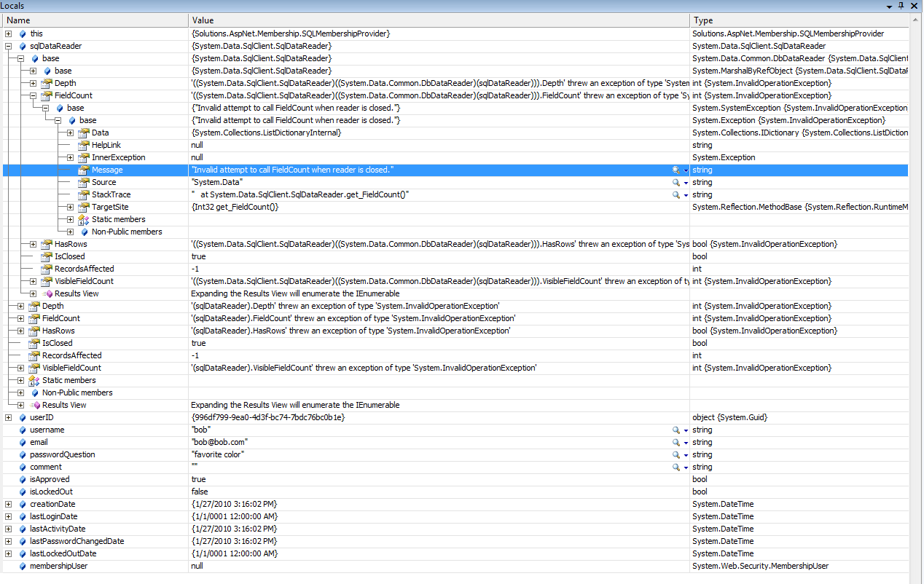Click the Value column header
This screenshot has width=924, height=584.
point(437,20)
